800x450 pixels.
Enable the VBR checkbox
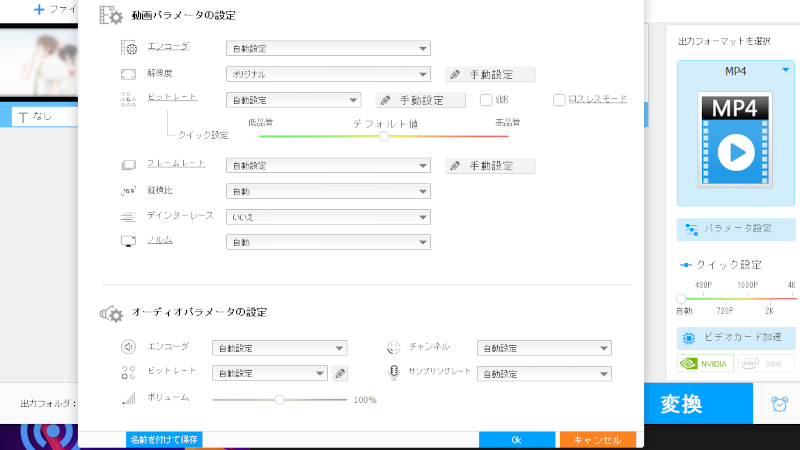486,100
